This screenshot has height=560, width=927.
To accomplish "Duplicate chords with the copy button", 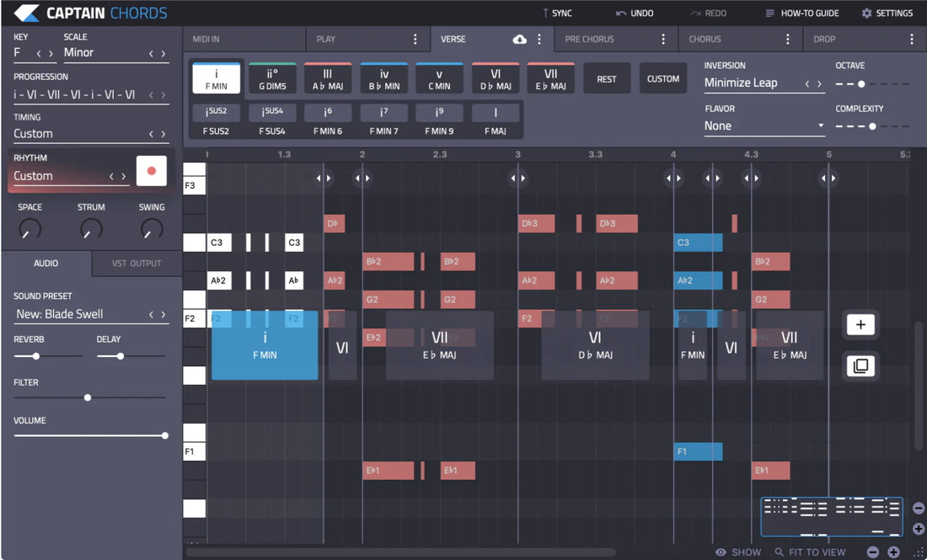I will [860, 365].
